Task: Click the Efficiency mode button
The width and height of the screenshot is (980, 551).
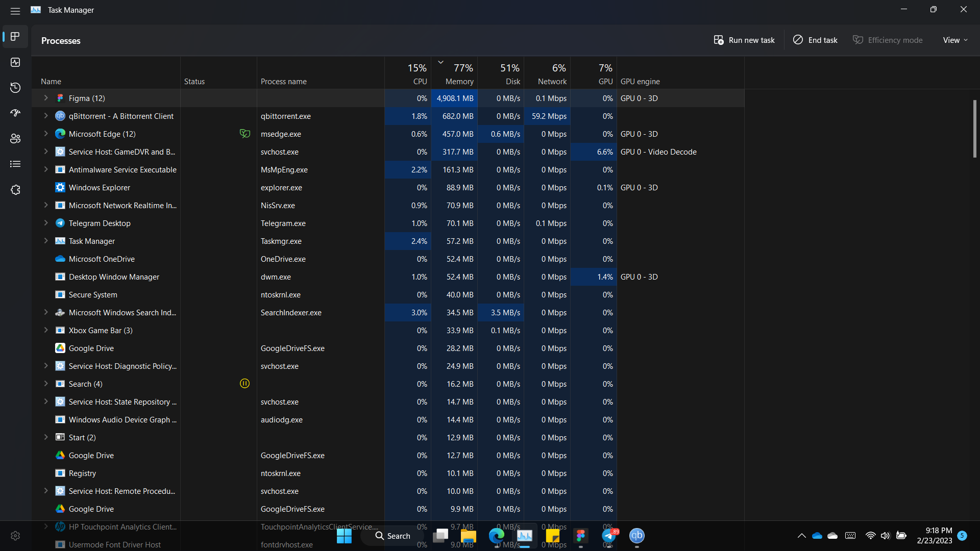Action: point(888,40)
